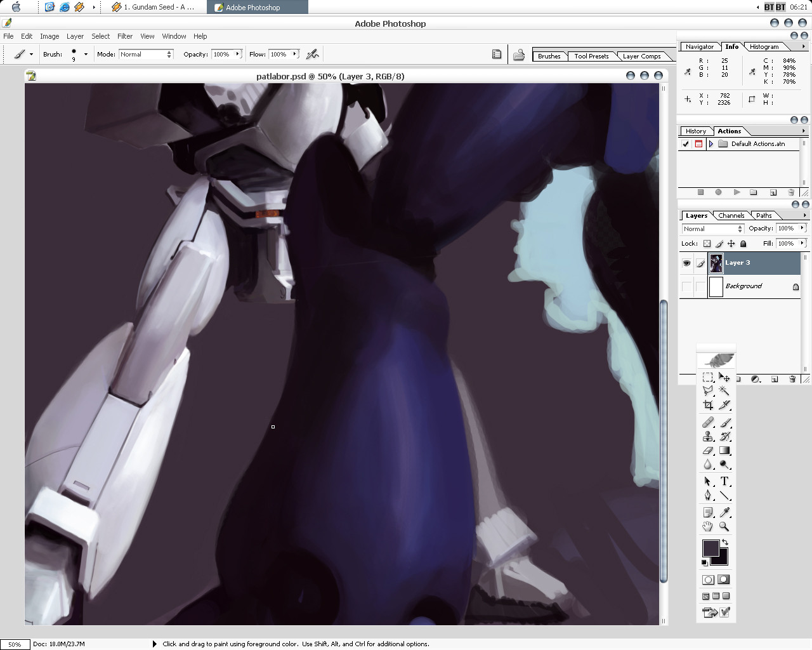Switch to the Channels tab
This screenshot has width=812, height=650.
pyautogui.click(x=731, y=216)
